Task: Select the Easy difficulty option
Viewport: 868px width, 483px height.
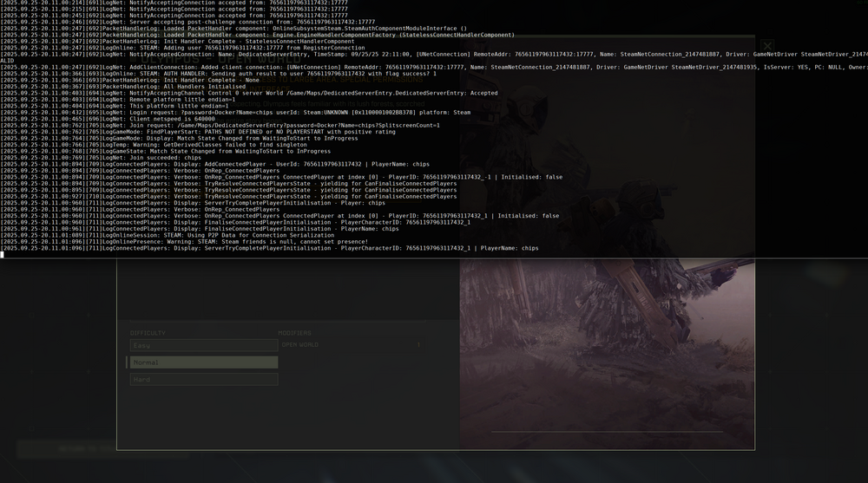Action: pos(204,345)
